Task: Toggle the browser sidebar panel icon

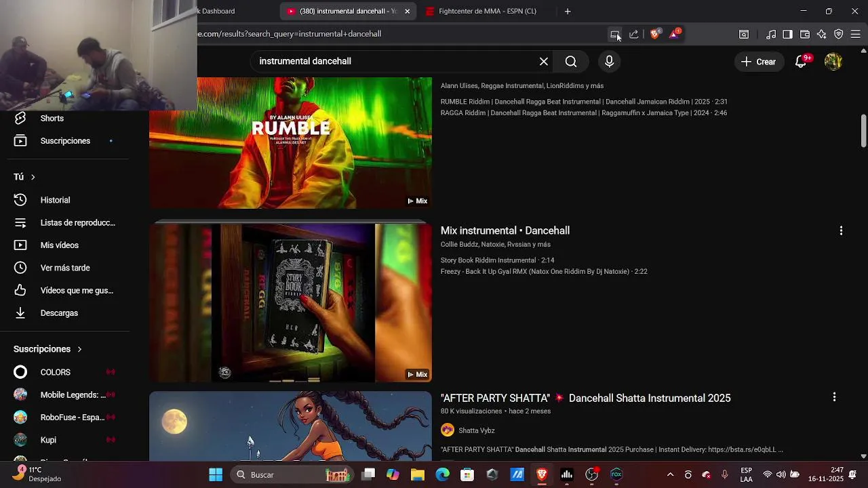Action: pyautogui.click(x=787, y=34)
